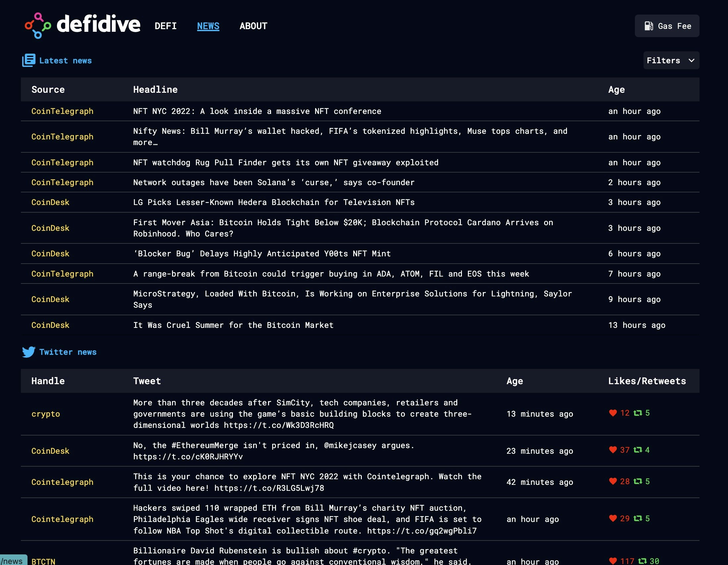Viewport: 728px width, 565px height.
Task: Click Cointelegraph handle for NFT NYC tweet
Action: click(62, 483)
